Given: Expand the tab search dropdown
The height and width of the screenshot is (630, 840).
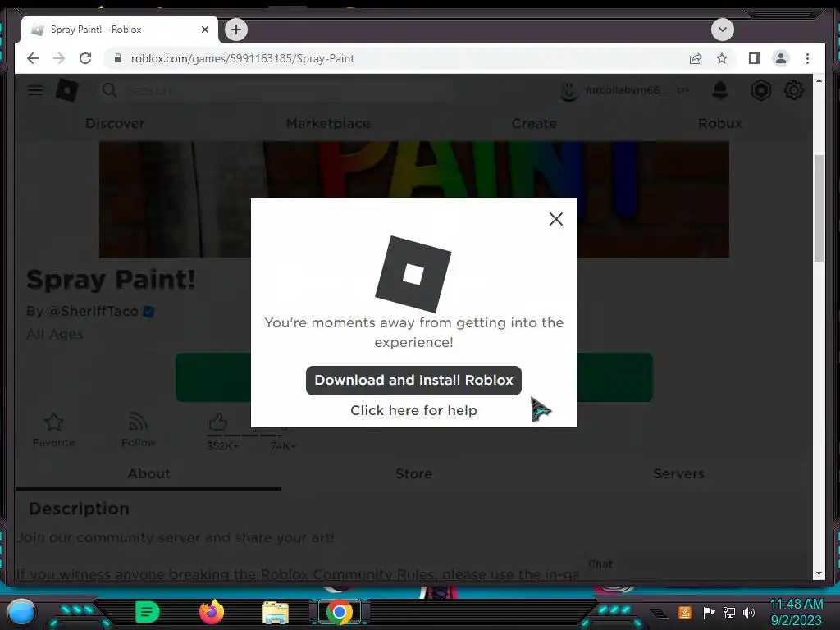Looking at the screenshot, I should 722,30.
